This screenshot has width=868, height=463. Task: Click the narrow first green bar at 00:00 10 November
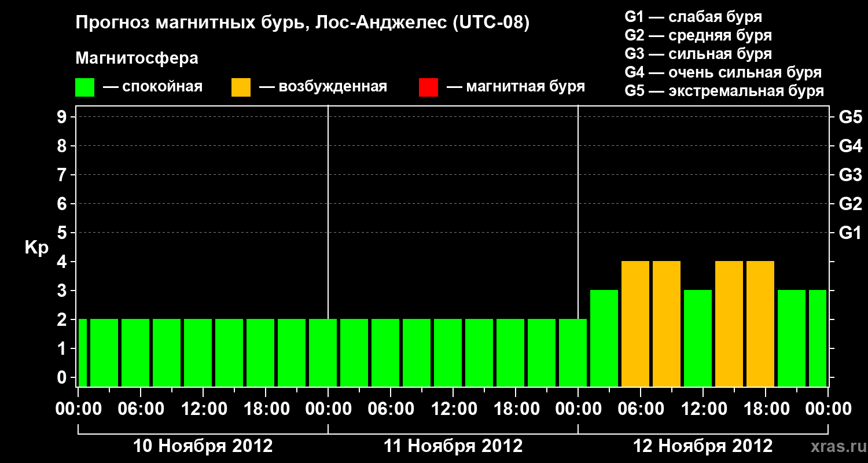[83, 352]
